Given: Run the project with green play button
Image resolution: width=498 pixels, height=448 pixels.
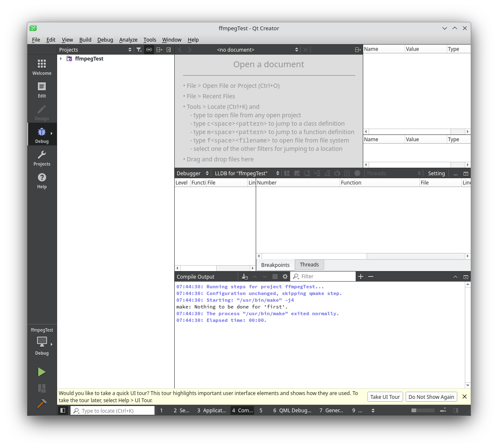Looking at the screenshot, I should click(x=42, y=372).
